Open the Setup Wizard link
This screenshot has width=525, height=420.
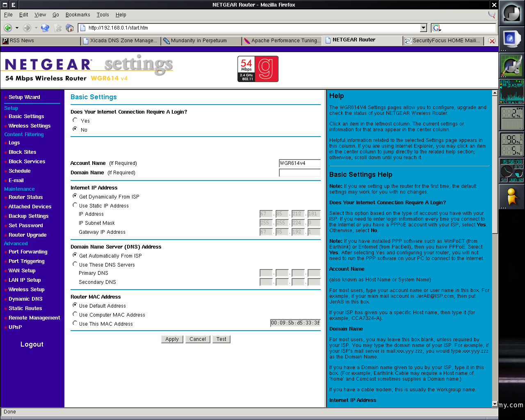click(x=24, y=97)
